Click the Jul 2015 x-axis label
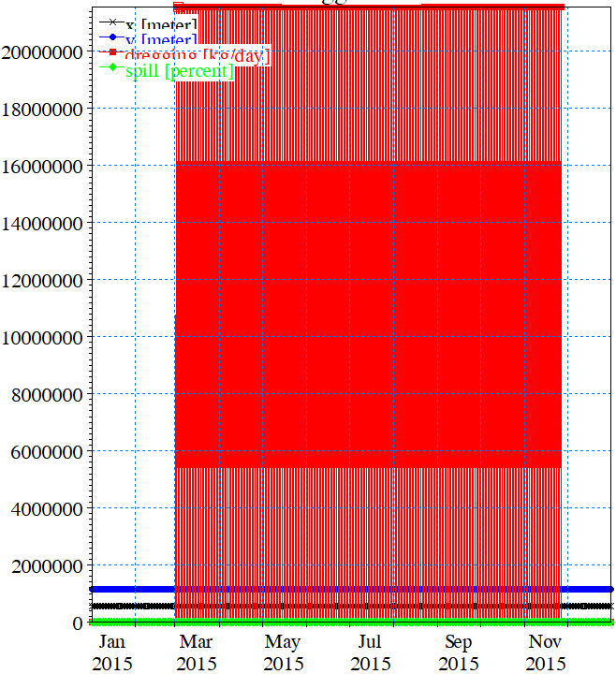Image resolution: width=616 pixels, height=674 pixels. tap(371, 652)
